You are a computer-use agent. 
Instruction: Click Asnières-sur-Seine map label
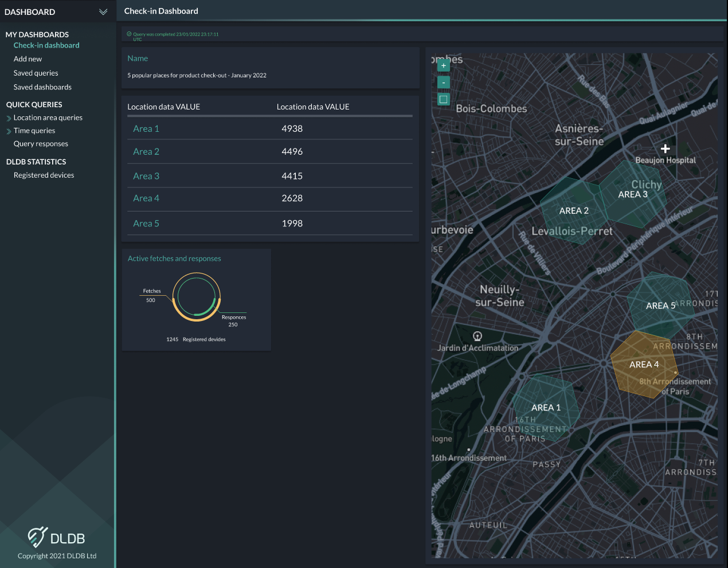[x=579, y=135]
